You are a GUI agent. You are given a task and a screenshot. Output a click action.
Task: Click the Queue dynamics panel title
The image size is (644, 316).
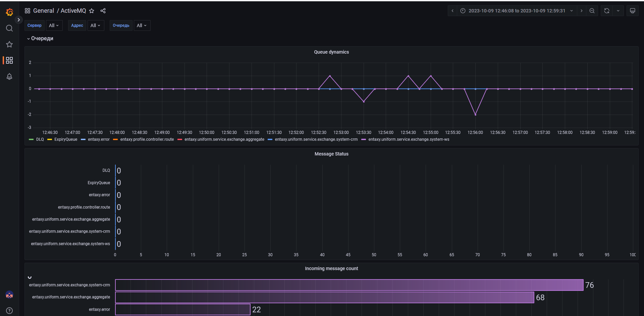tap(331, 52)
